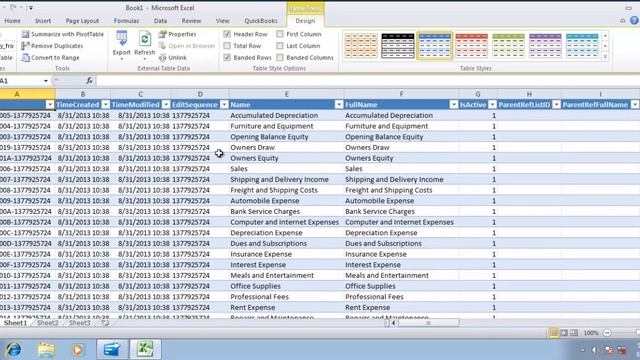Screen dimensions: 640x360
Task: Open FullName column filter dropdown
Action: tap(453, 105)
